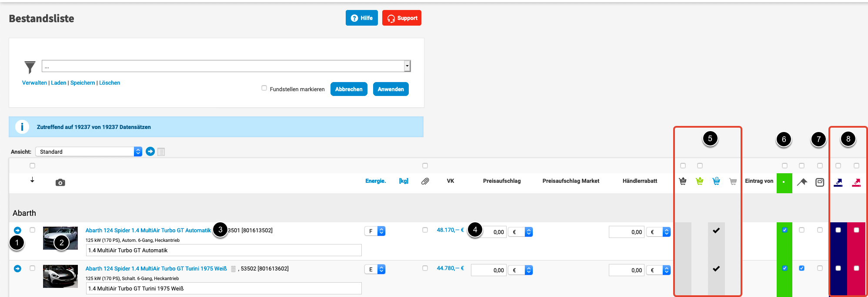Click the Verwalten filter link
Image resolution: width=868 pixels, height=297 pixels.
(x=34, y=83)
